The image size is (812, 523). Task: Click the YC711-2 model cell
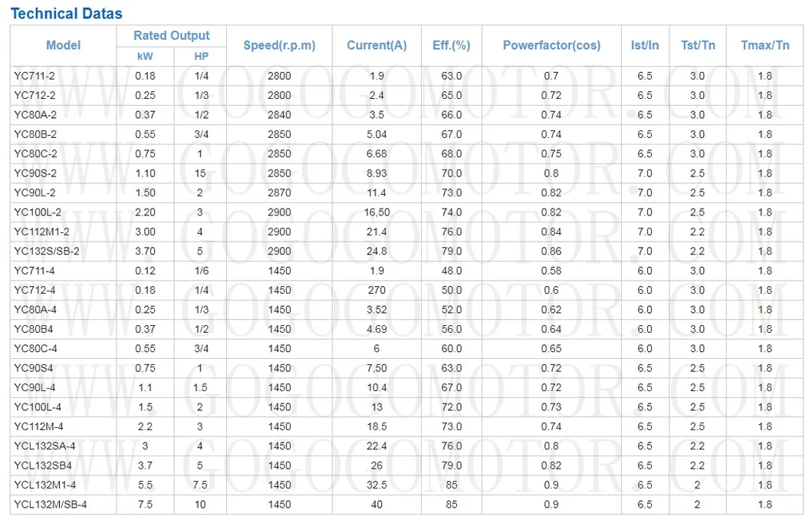pos(35,76)
